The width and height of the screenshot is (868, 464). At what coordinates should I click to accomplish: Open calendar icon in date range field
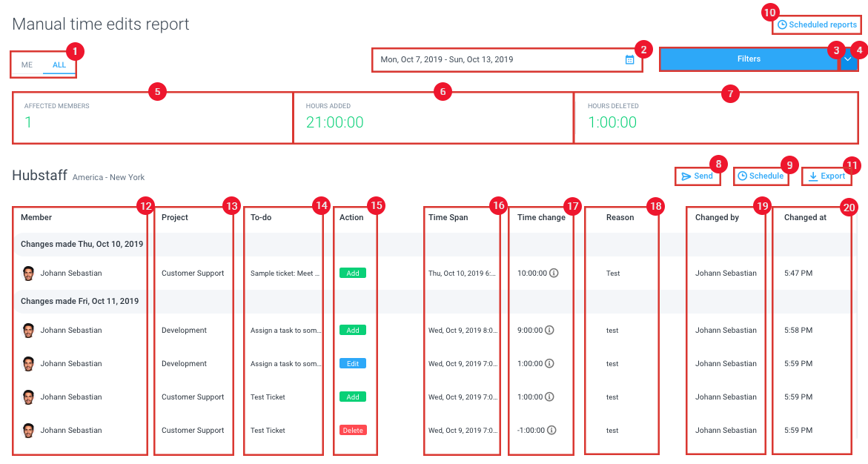(x=629, y=60)
